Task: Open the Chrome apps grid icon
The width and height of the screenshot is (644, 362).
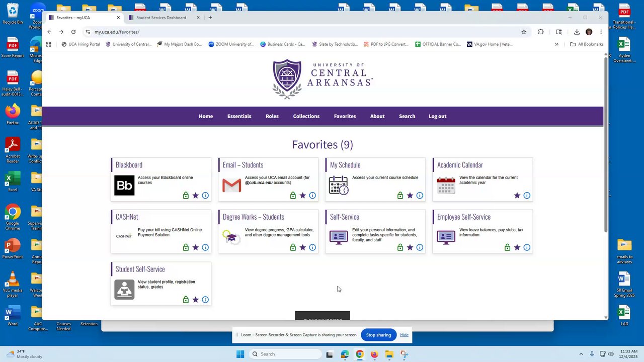Action: pos(49,44)
